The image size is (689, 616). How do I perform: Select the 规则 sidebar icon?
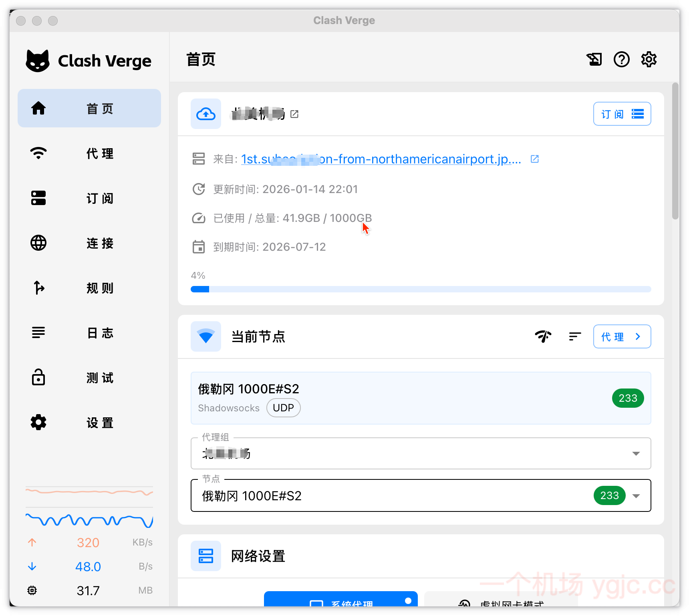click(x=38, y=288)
